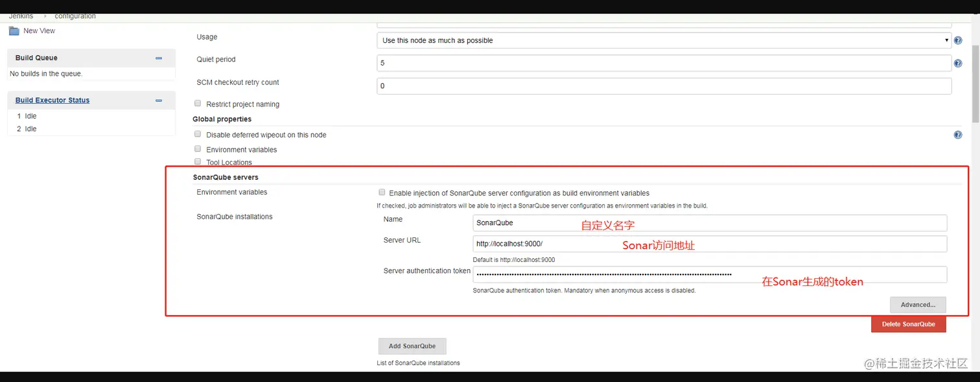Click the "SonarQube installations" label
Screen dimensions: 980x382
tap(235, 217)
